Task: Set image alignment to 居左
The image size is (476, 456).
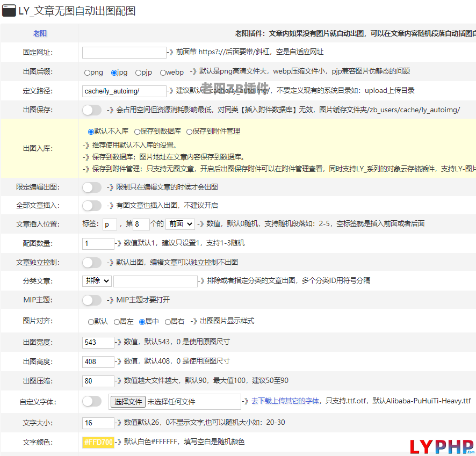Action: [117, 322]
